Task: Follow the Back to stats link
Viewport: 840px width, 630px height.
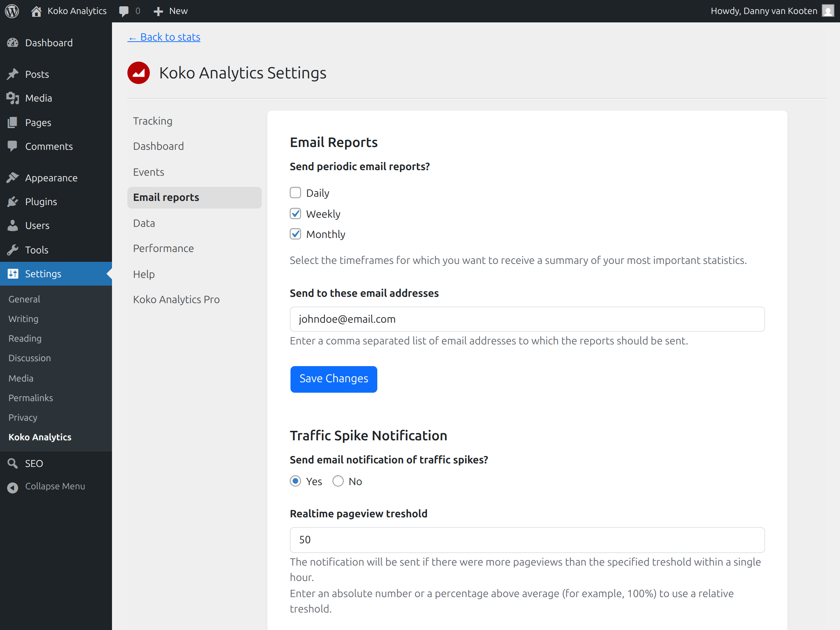Action: (164, 37)
